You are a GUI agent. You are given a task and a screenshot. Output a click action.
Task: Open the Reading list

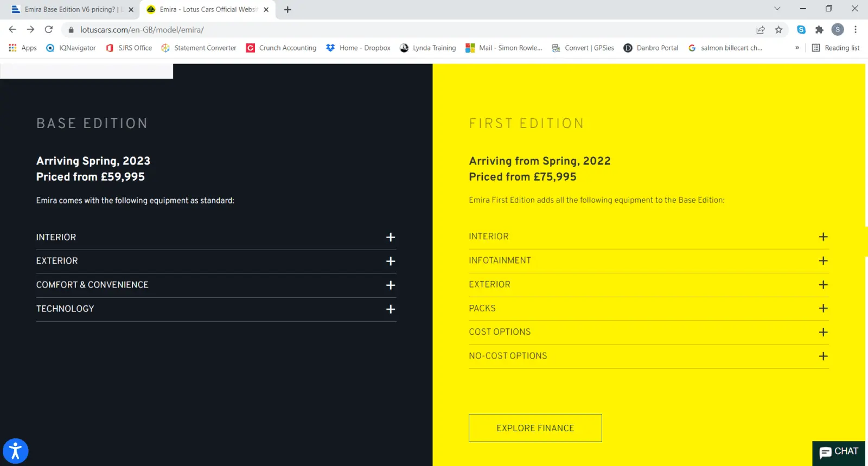coord(835,48)
